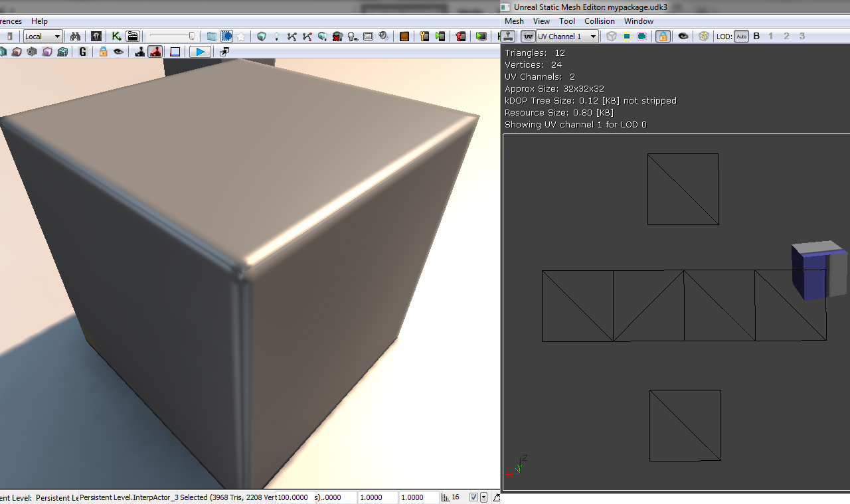850x504 pixels.
Task: Click the gray wireframe cube bounds icon
Action: (x=612, y=37)
